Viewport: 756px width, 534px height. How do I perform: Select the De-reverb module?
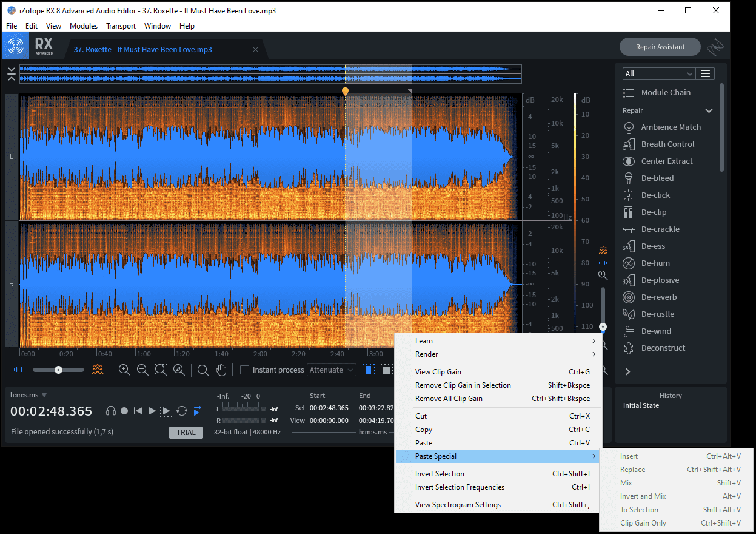658,297
